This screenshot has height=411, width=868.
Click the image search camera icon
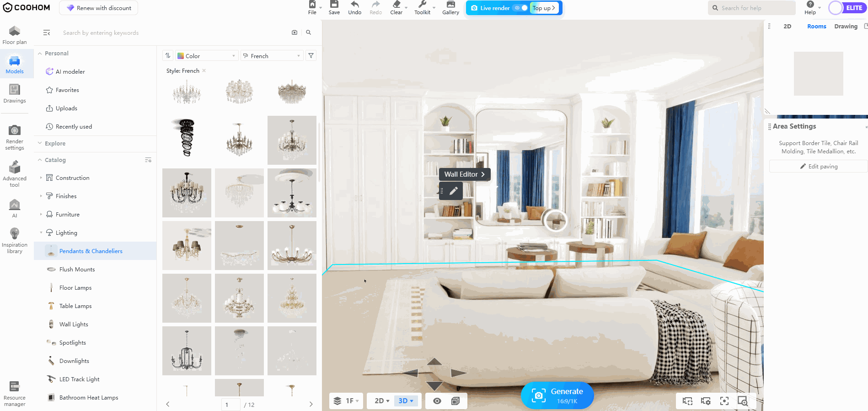click(295, 32)
